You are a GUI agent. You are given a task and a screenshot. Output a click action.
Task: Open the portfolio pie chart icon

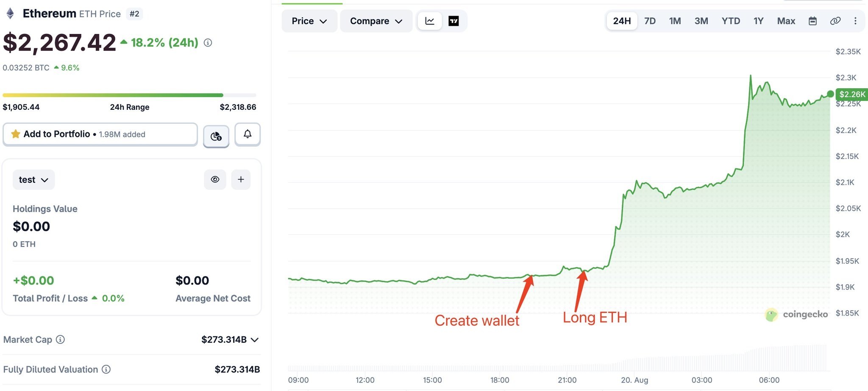[x=216, y=136]
